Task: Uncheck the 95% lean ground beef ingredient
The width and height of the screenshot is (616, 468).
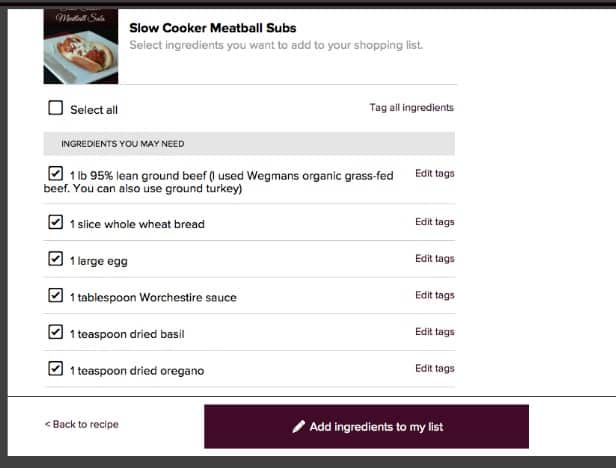Action: coord(55,173)
